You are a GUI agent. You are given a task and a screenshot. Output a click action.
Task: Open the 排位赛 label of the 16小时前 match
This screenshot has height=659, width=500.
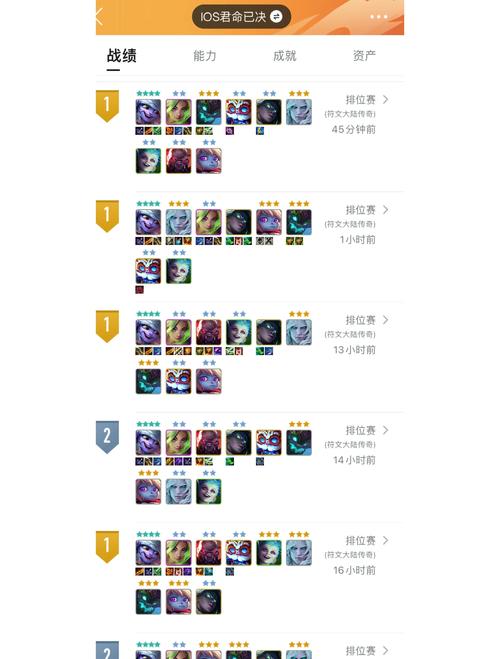(360, 540)
